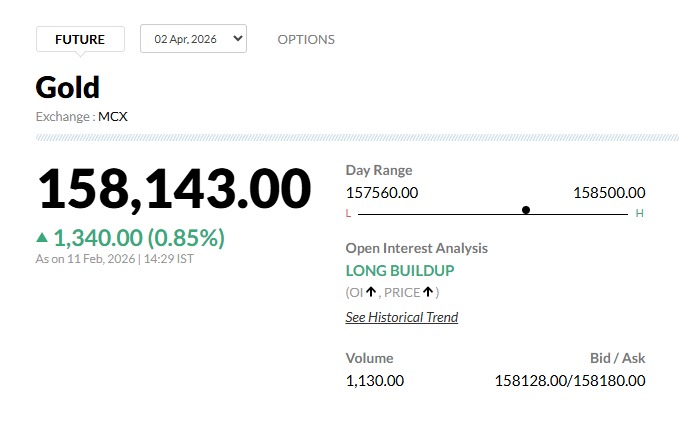The width and height of the screenshot is (679, 431).
Task: Click the red L low marker
Action: click(x=348, y=213)
